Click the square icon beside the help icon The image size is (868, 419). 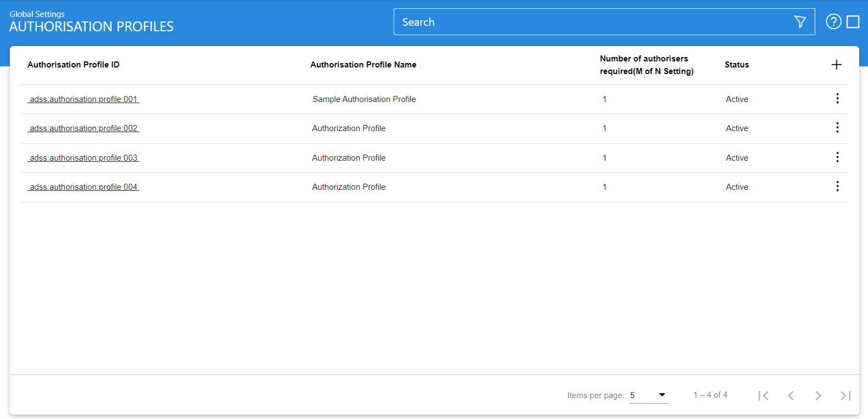click(x=853, y=22)
